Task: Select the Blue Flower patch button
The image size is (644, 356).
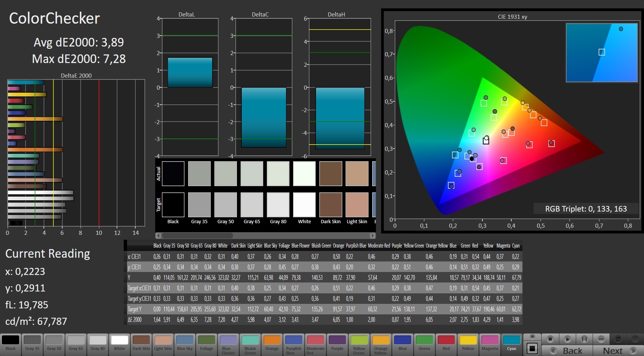Action: click(x=228, y=344)
